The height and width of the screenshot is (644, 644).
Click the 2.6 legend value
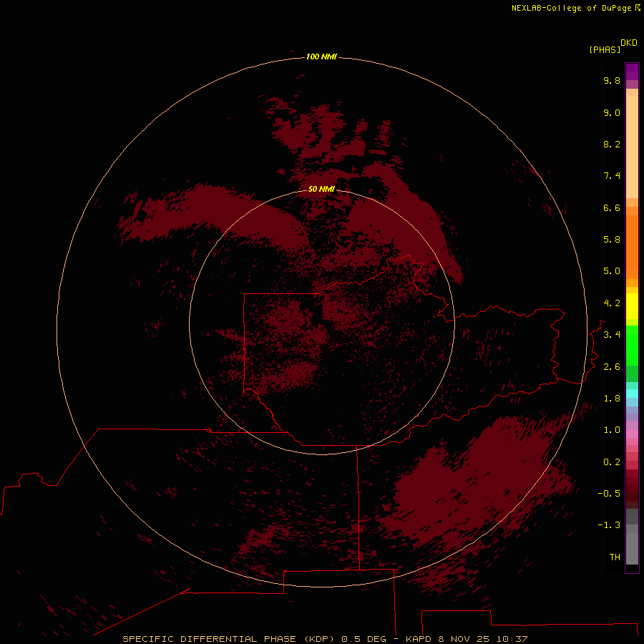(x=612, y=367)
